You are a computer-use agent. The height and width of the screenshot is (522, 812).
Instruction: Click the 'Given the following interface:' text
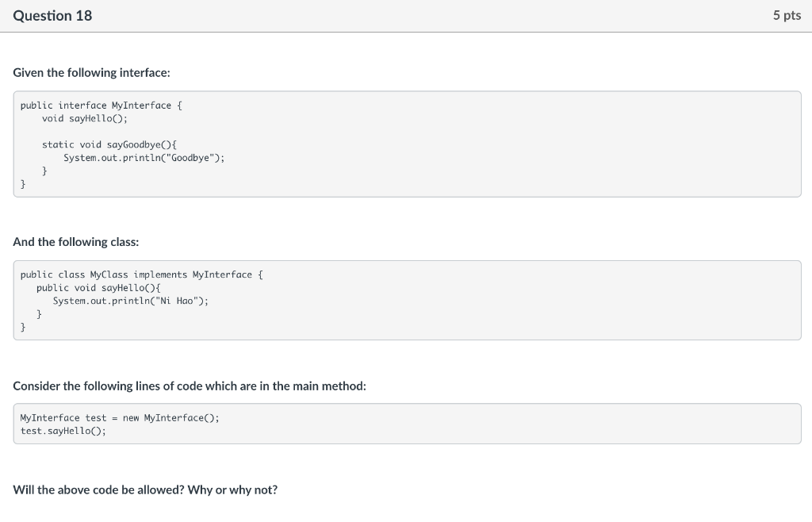coord(92,72)
